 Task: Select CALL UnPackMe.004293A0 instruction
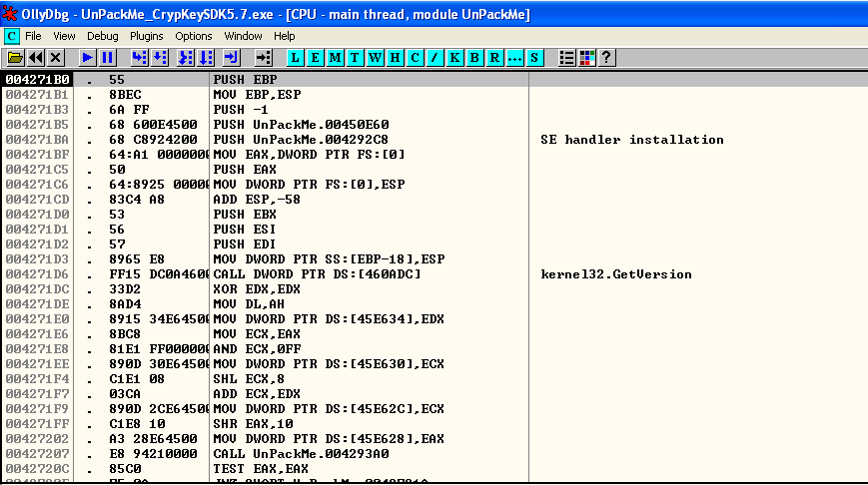pos(301,453)
